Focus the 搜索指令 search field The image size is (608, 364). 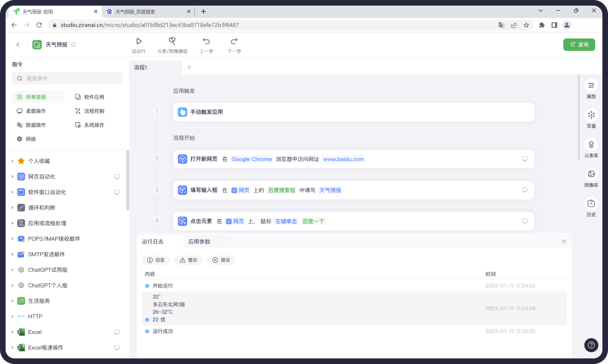[x=68, y=78]
